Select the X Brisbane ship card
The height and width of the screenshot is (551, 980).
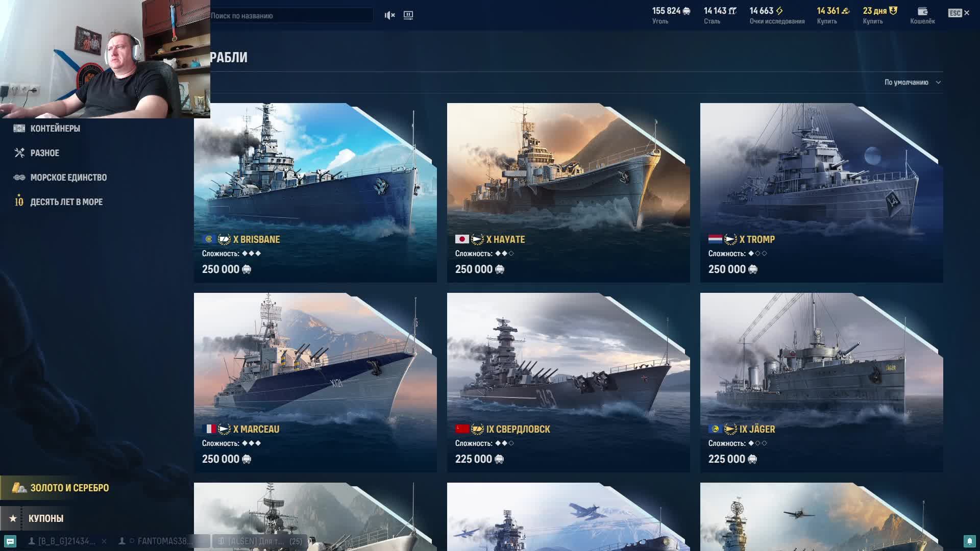click(x=315, y=193)
